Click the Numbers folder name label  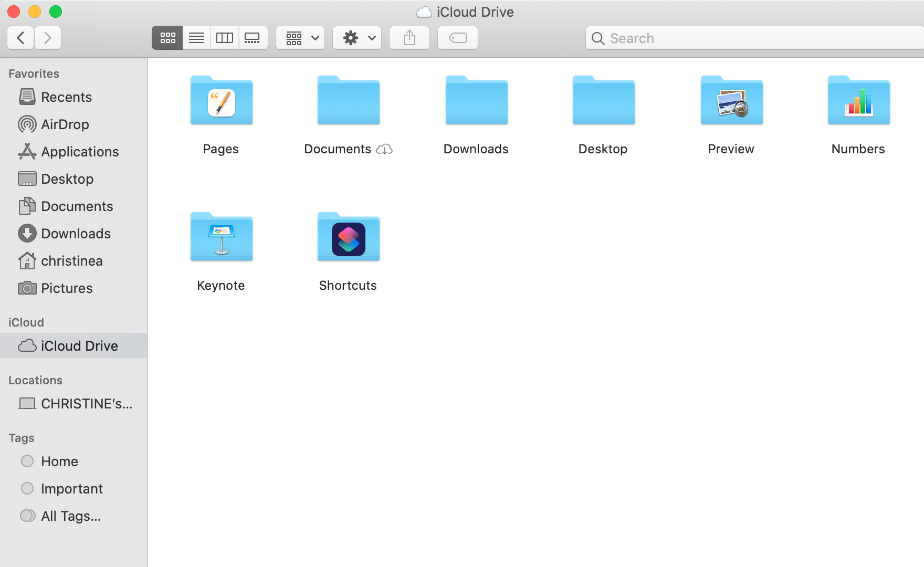[x=858, y=149]
